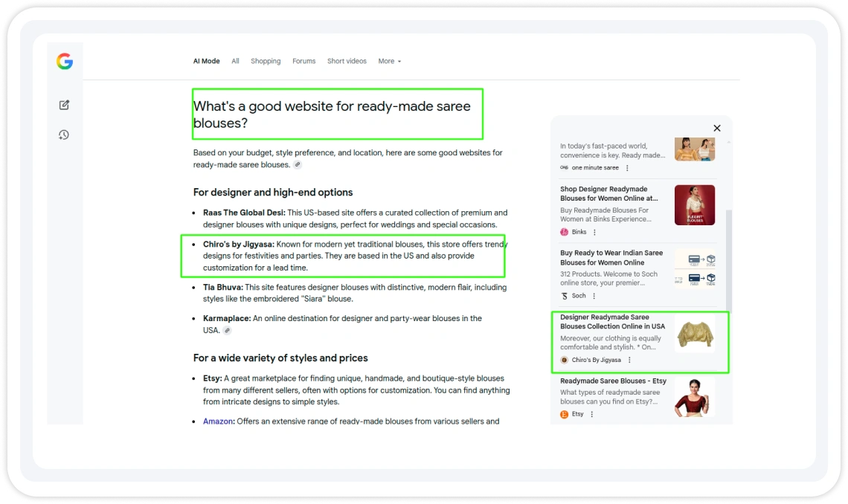This screenshot has width=848, height=504.
Task: Click 'For designer and high-end options' heading
Action: (272, 193)
